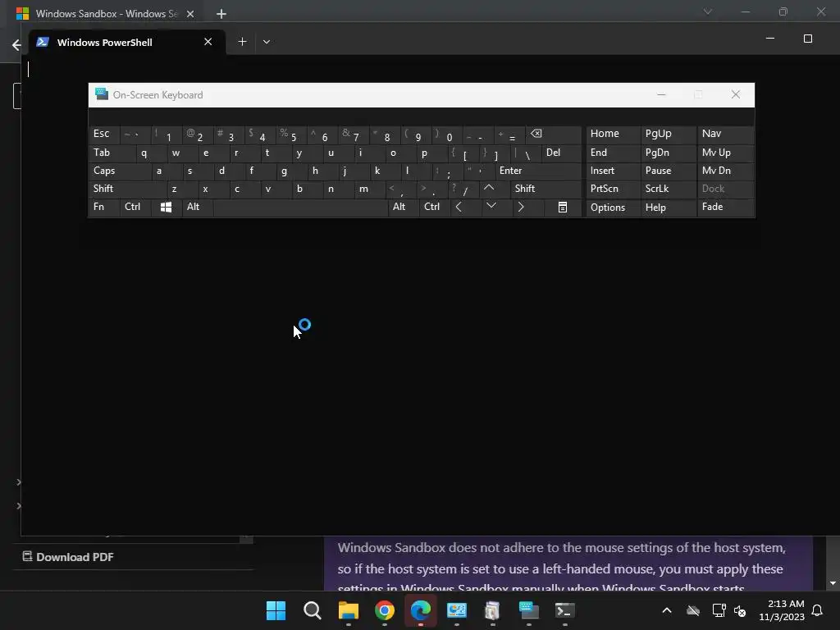Tap the number 5 key
The width and height of the screenshot is (840, 630).
(293, 135)
